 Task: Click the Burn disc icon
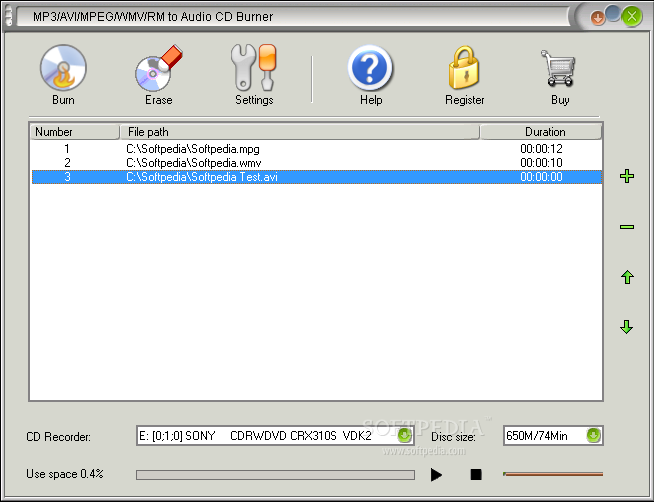coord(63,68)
